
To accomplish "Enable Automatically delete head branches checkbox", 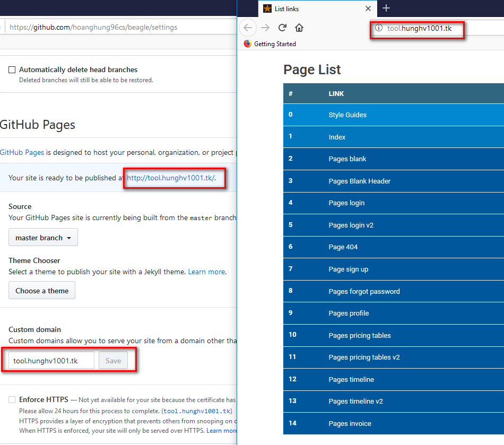I will click(12, 69).
